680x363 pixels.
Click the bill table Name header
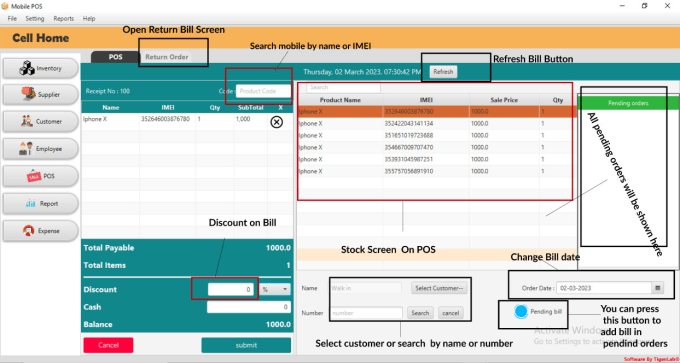111,108
